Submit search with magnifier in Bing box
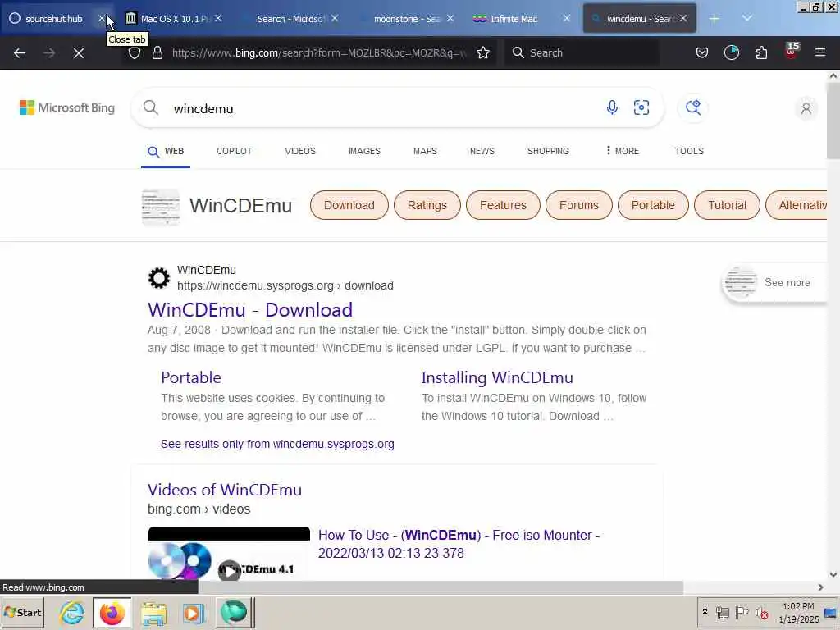Viewport: 840px width, 630px height. (151, 107)
